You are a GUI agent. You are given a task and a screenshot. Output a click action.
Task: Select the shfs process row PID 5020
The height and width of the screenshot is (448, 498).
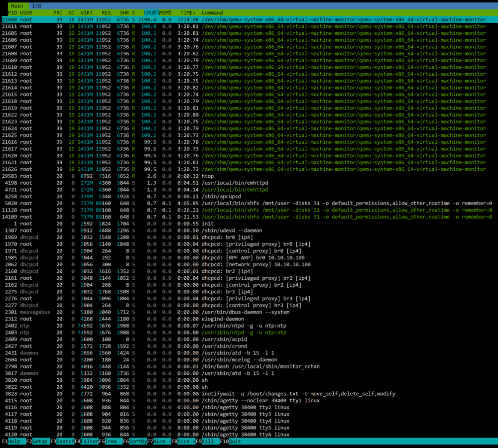tap(249, 203)
